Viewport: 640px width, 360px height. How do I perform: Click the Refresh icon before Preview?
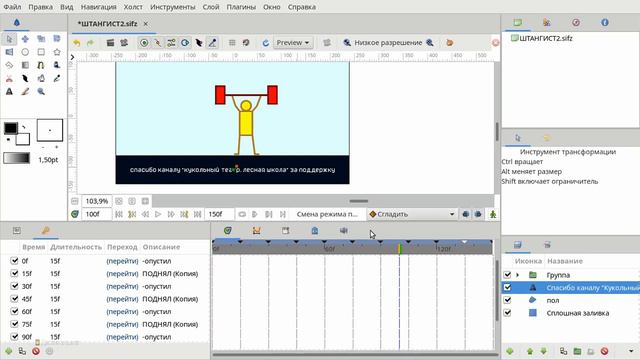pos(265,43)
